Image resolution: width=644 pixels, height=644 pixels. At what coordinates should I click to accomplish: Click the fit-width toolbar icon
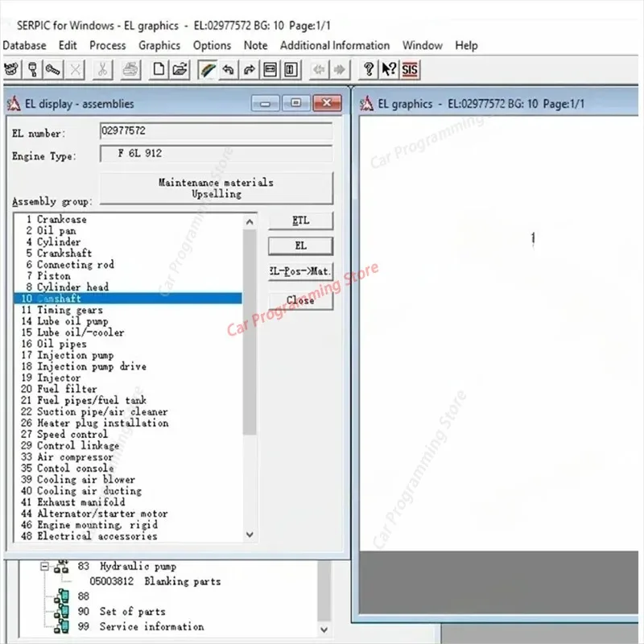click(x=270, y=69)
